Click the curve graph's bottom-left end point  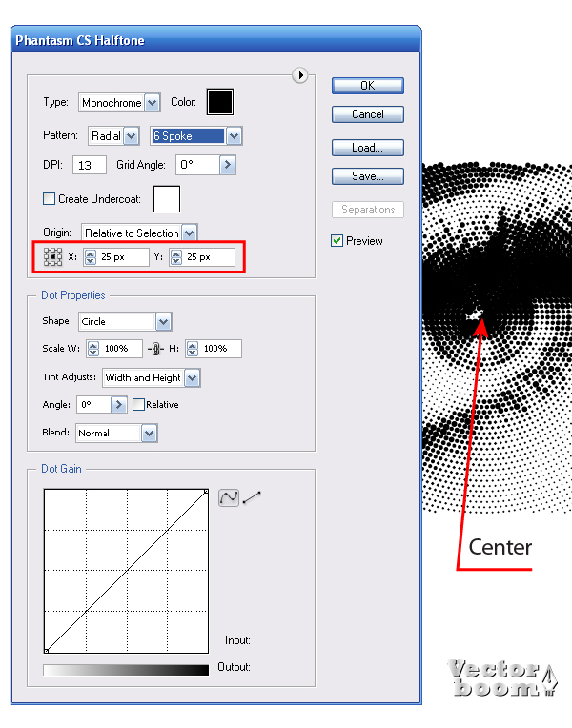click(46, 651)
